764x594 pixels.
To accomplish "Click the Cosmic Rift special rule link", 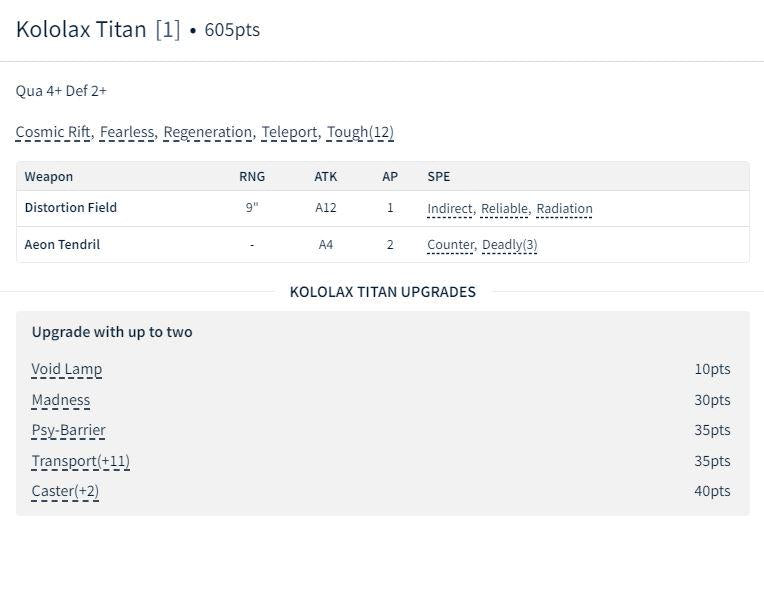I will (53, 132).
